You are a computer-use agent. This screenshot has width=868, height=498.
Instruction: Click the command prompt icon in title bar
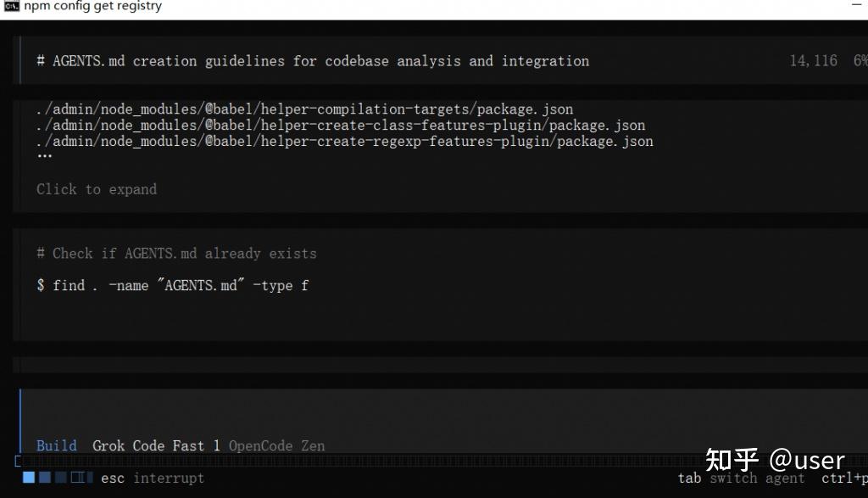11,7
